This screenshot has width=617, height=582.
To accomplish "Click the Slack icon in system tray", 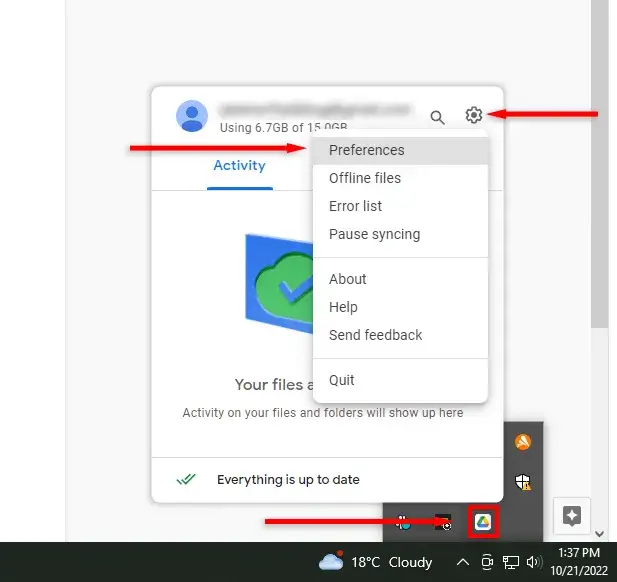I will pyautogui.click(x=403, y=521).
